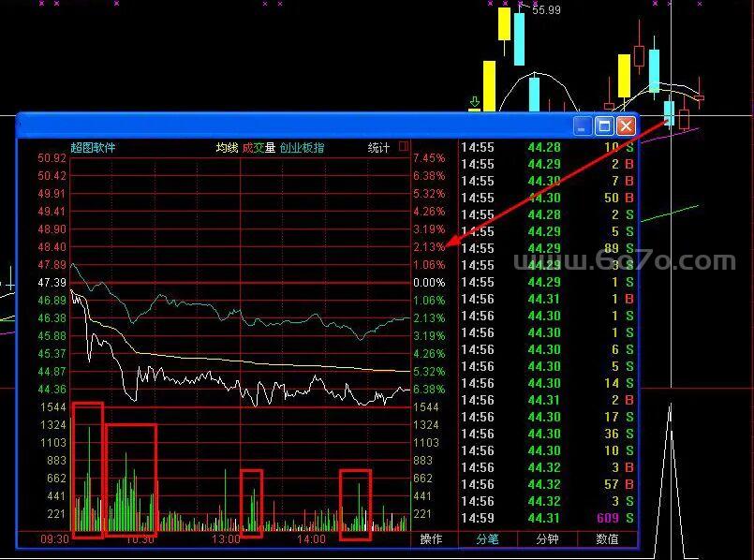Viewport: 754px width, 560px height.
Task: Switch to the 分钟 tab
Action: tap(547, 539)
